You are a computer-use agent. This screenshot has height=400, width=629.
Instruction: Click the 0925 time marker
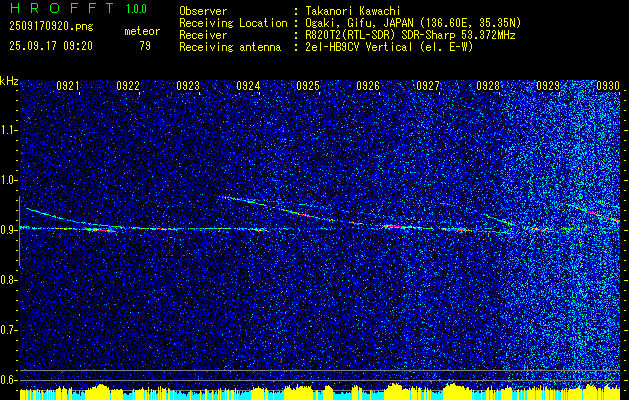coord(308,85)
